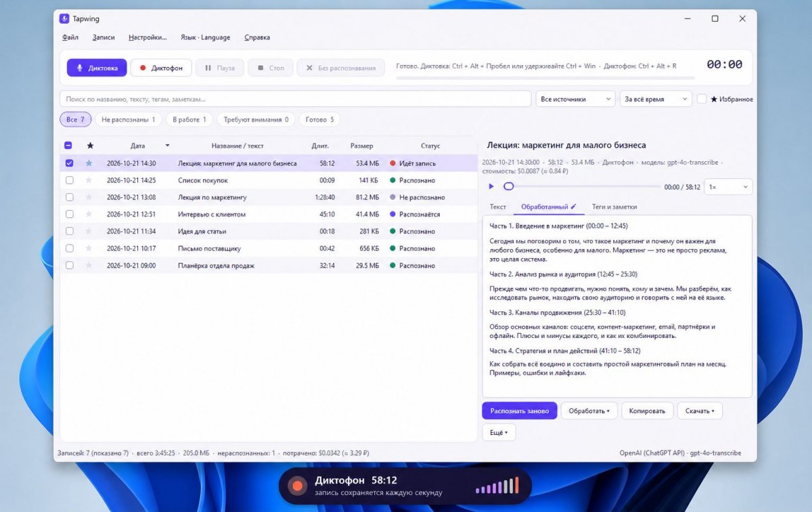This screenshot has height=512, width=812.
Task: Click the "Распознать заново" button
Action: point(520,410)
